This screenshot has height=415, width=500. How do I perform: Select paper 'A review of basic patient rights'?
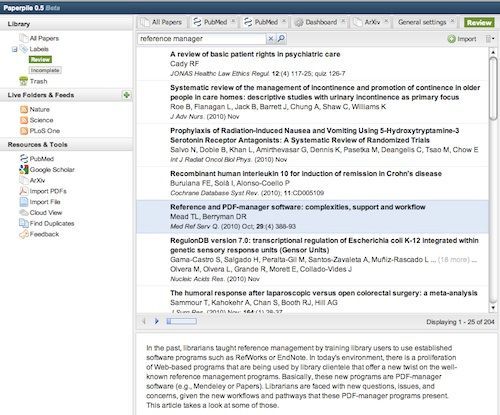312,64
